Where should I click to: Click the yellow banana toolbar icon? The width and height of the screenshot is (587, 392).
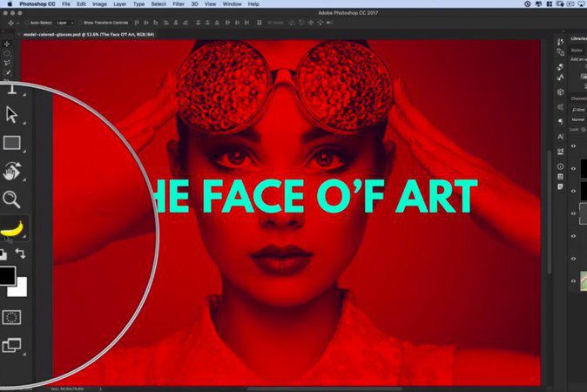click(12, 228)
